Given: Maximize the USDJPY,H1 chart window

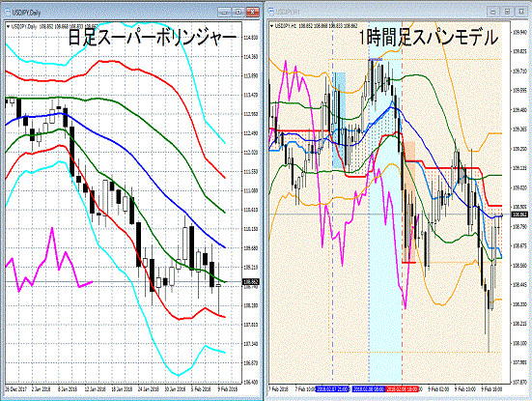Looking at the screenshot, I should (507, 12).
